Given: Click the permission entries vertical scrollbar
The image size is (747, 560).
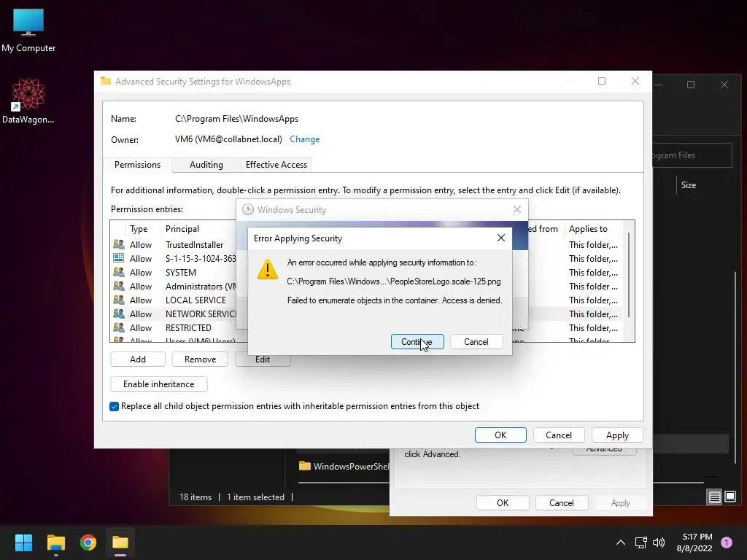Looking at the screenshot, I should [x=629, y=275].
